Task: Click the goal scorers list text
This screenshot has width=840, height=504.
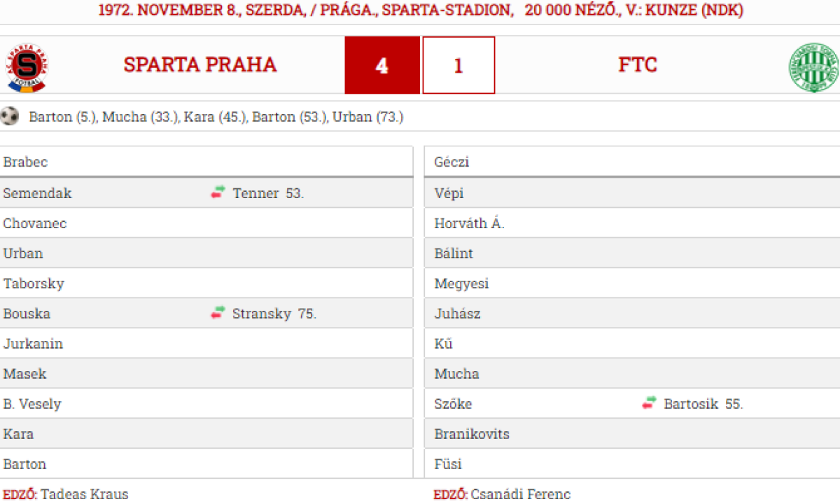Action: tap(216, 118)
